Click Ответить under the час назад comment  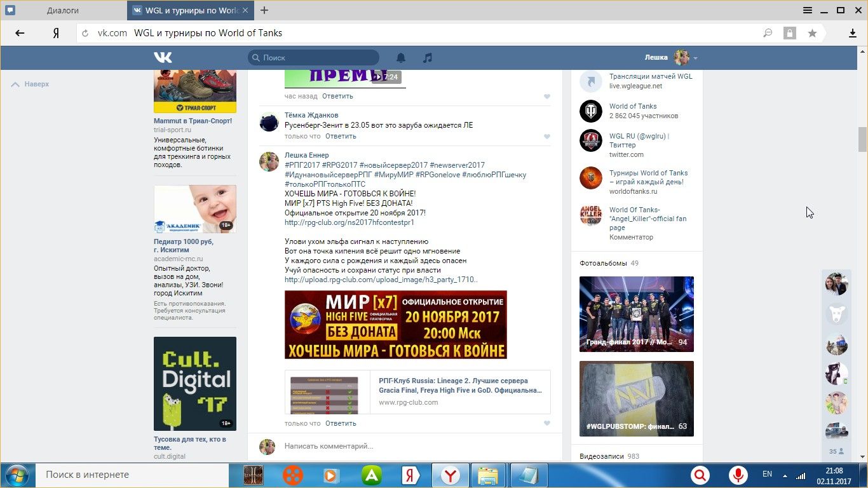pos(337,96)
